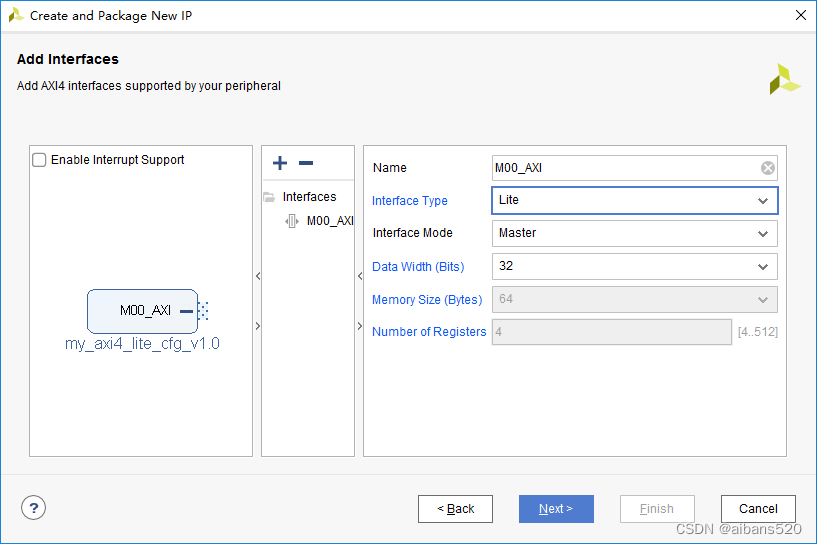Remove the selected interface with minus icon
Screen dimensions: 817x544
(x=306, y=163)
